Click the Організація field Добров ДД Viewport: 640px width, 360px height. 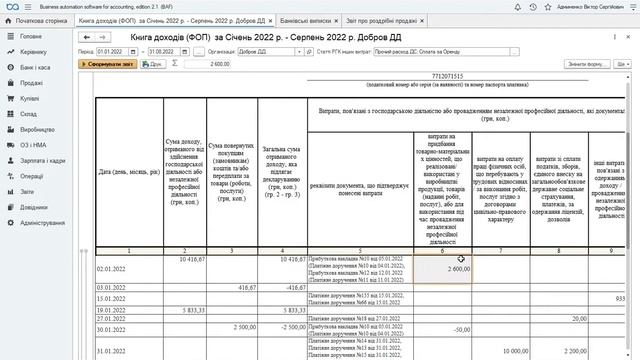(266, 52)
